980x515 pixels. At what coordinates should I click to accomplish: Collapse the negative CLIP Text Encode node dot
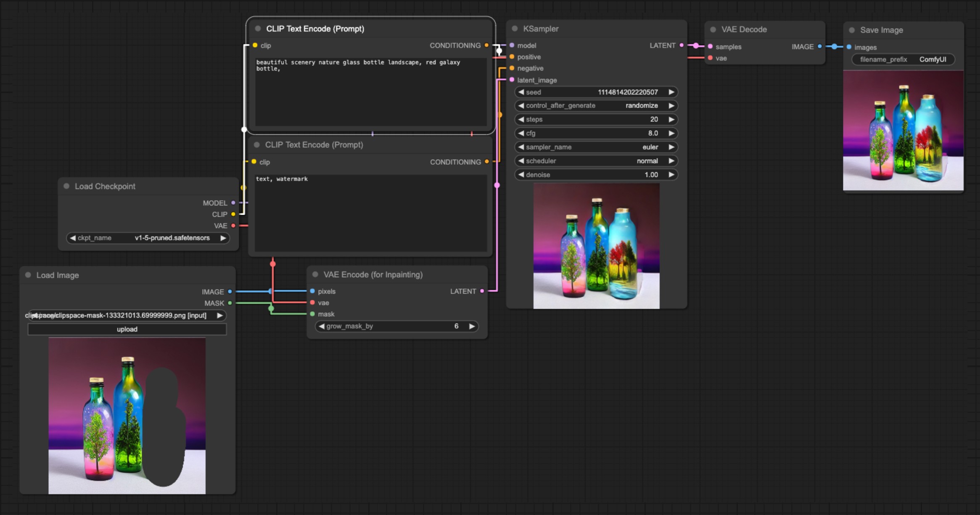tap(257, 145)
